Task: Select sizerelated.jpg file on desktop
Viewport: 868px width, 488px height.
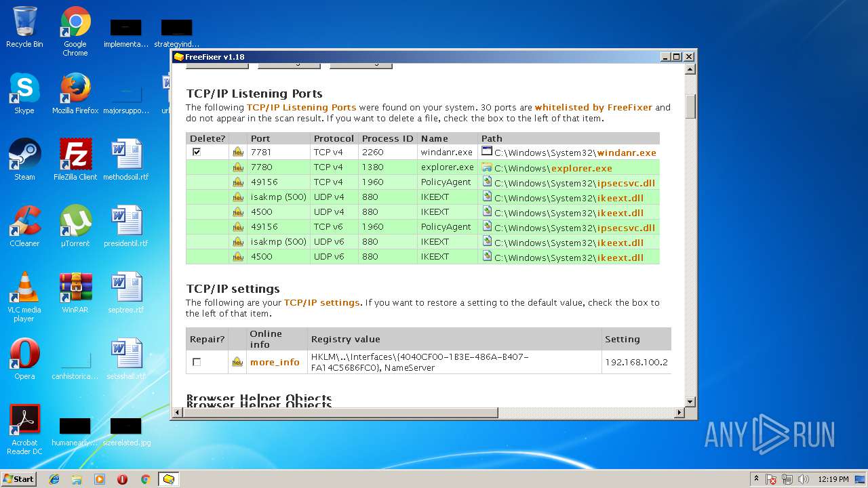Action: pos(126,432)
